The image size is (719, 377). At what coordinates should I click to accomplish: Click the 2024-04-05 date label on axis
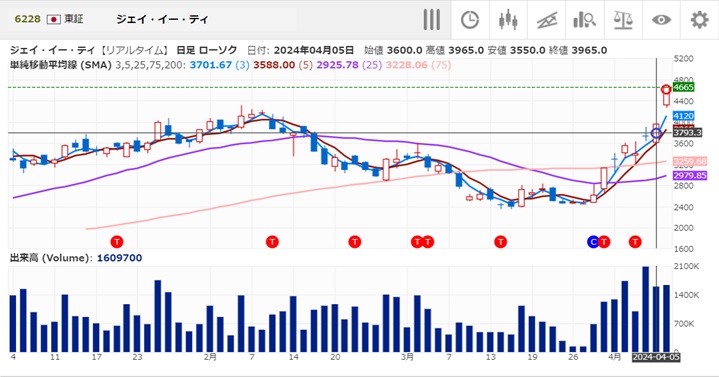pyautogui.click(x=656, y=357)
